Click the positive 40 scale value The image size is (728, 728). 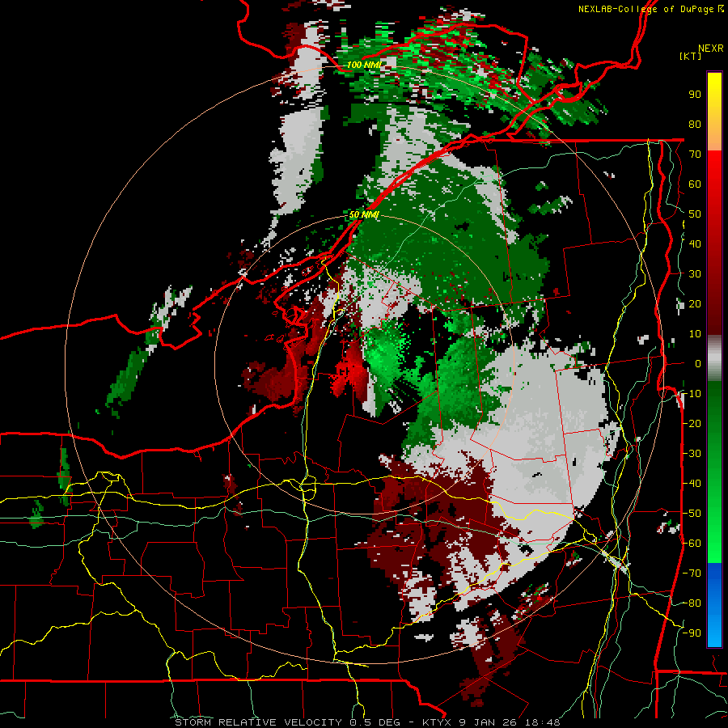(695, 243)
